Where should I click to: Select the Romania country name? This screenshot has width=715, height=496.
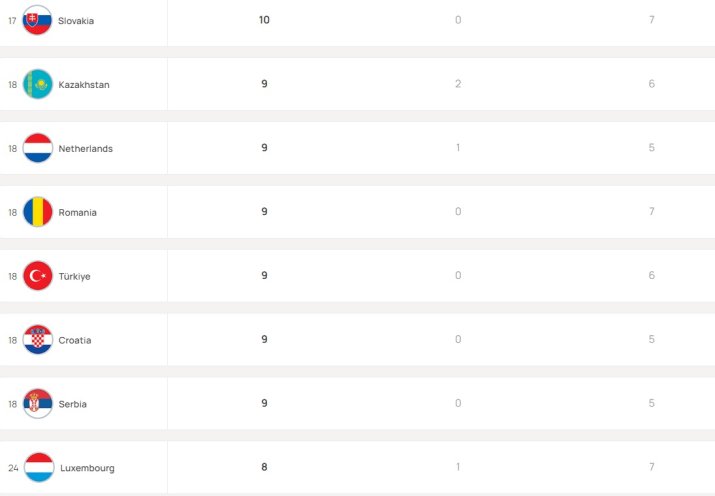(x=78, y=212)
